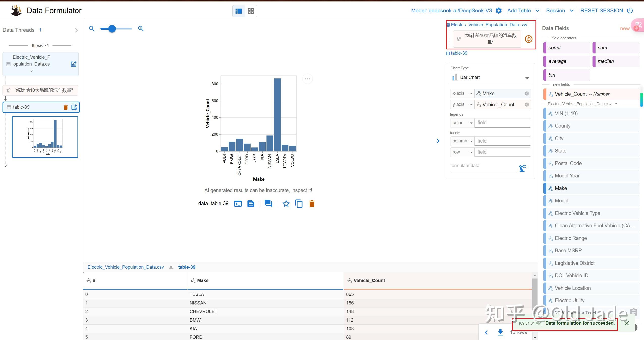Open the chart code terminal icon
This screenshot has width=644, height=340.
(x=238, y=204)
